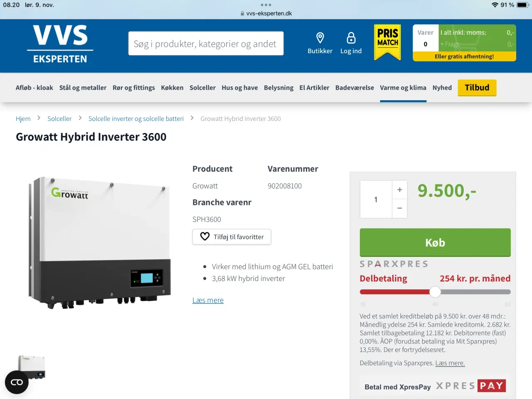Viewport: 532px width, 399px height.
Task: Focus the product search field
Action: pos(206,43)
